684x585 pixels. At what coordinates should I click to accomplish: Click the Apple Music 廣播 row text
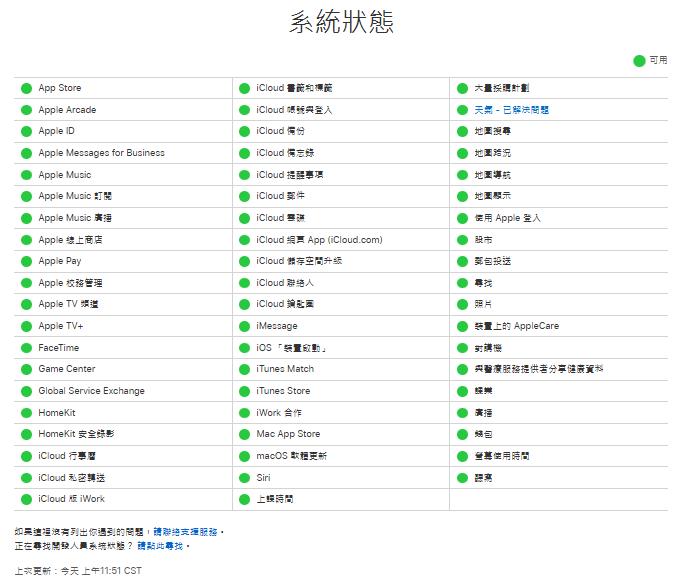(x=75, y=218)
